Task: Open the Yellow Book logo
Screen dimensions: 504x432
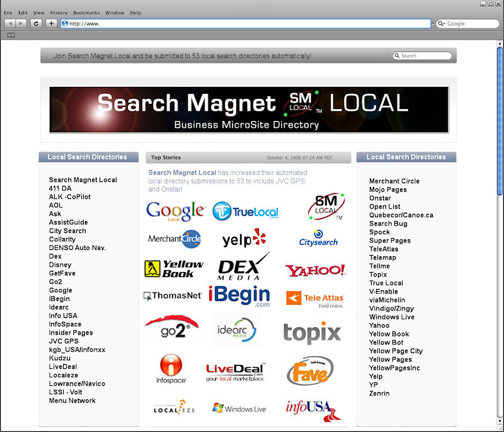Action: click(174, 269)
